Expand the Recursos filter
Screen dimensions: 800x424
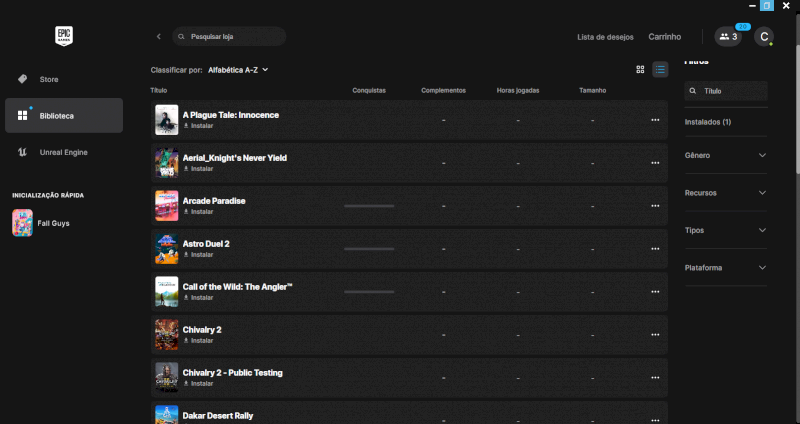(726, 193)
